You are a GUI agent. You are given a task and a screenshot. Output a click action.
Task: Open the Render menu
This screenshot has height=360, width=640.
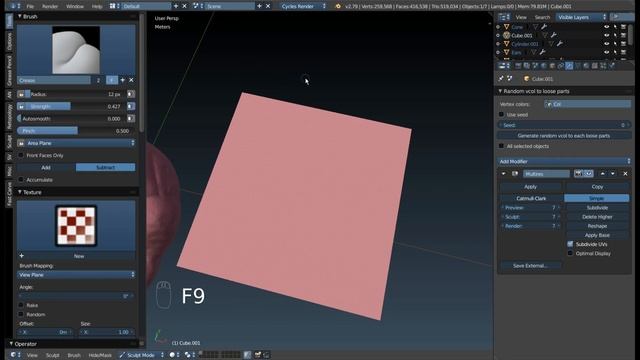pyautogui.click(x=50, y=6)
